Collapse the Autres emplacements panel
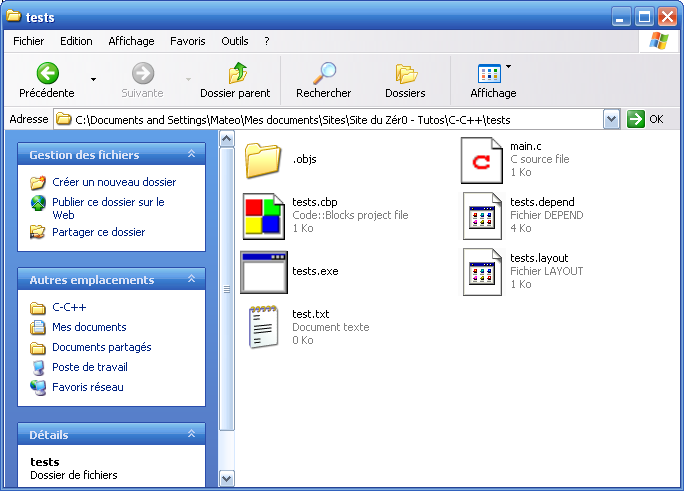The width and height of the screenshot is (684, 491). pos(191,280)
